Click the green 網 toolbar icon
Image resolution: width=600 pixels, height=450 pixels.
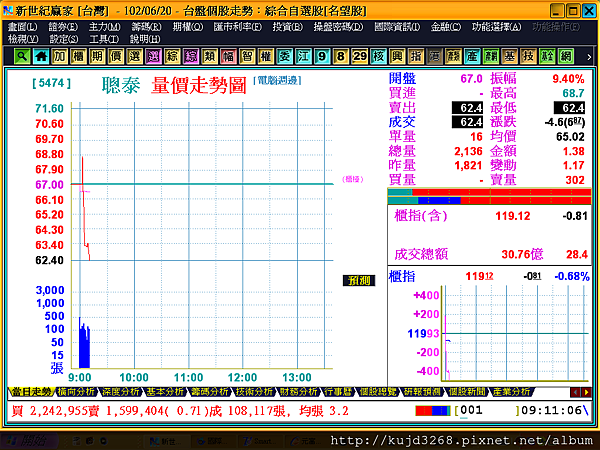point(566,56)
